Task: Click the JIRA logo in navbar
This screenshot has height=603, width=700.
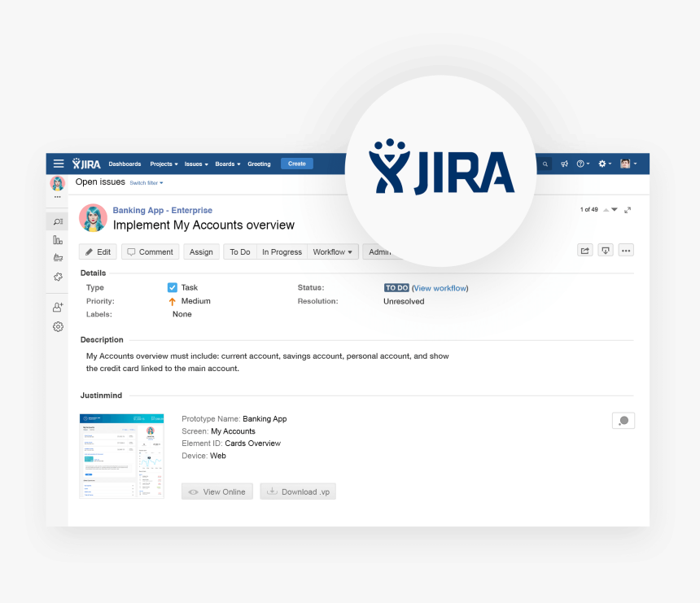Action: [86, 164]
